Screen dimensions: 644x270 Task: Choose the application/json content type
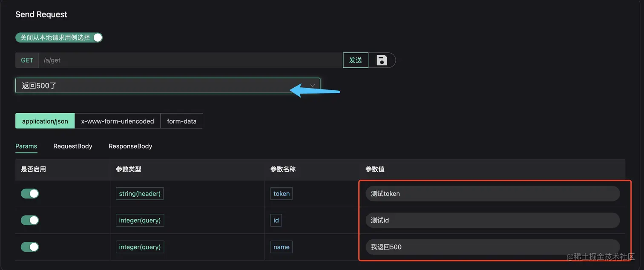(45, 121)
